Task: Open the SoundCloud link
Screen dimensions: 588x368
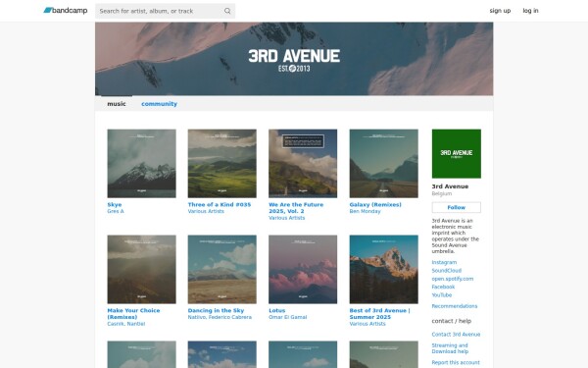Action: (446, 271)
